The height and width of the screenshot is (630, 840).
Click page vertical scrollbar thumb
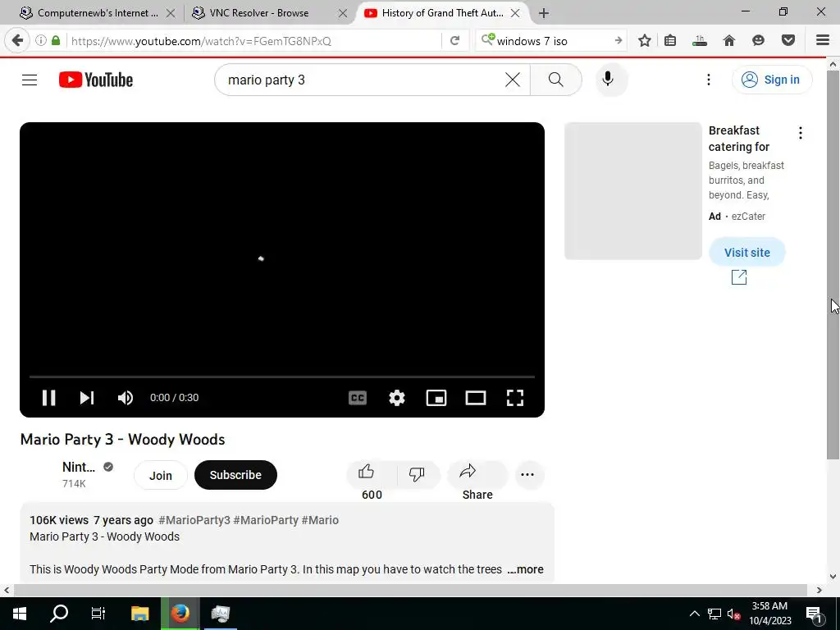tap(833, 265)
